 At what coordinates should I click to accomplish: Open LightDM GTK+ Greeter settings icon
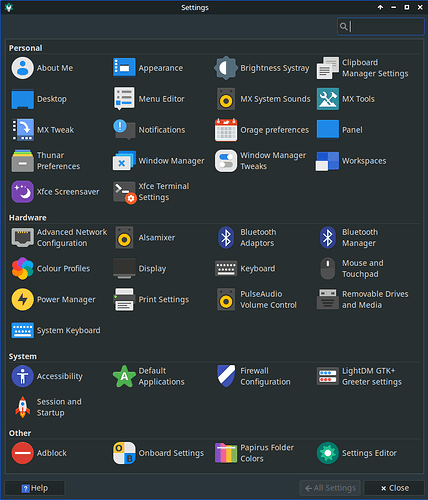328,376
